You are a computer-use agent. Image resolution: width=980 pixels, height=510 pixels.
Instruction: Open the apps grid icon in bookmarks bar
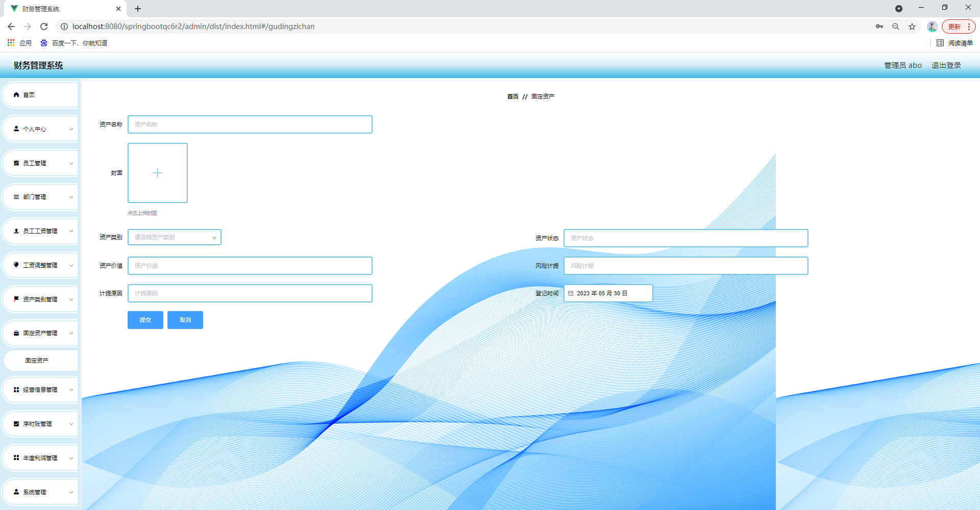coord(11,43)
